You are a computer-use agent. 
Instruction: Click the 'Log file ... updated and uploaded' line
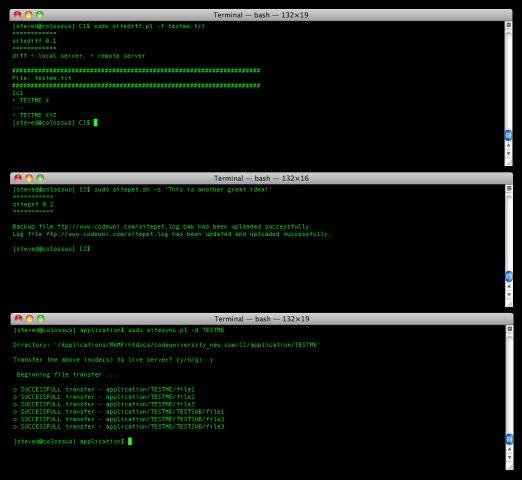click(173, 234)
